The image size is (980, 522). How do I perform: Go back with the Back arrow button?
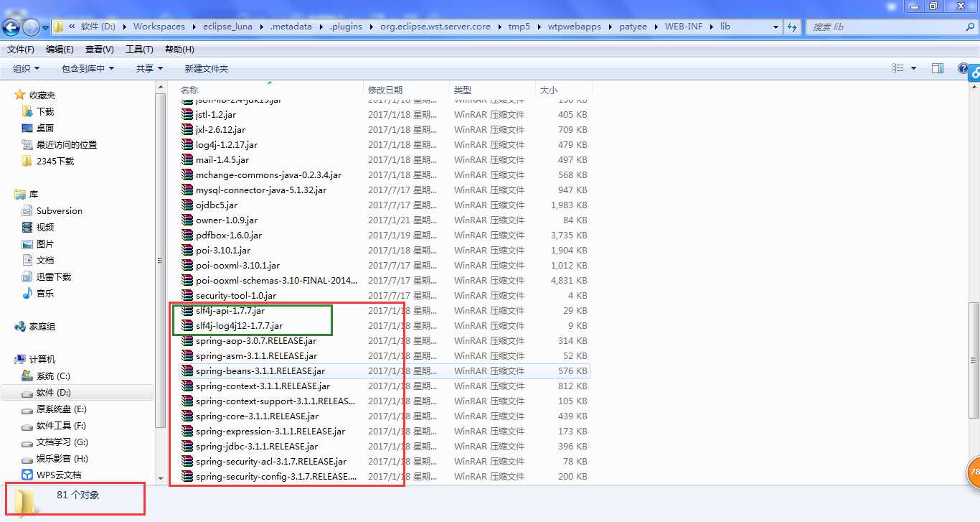(11, 27)
